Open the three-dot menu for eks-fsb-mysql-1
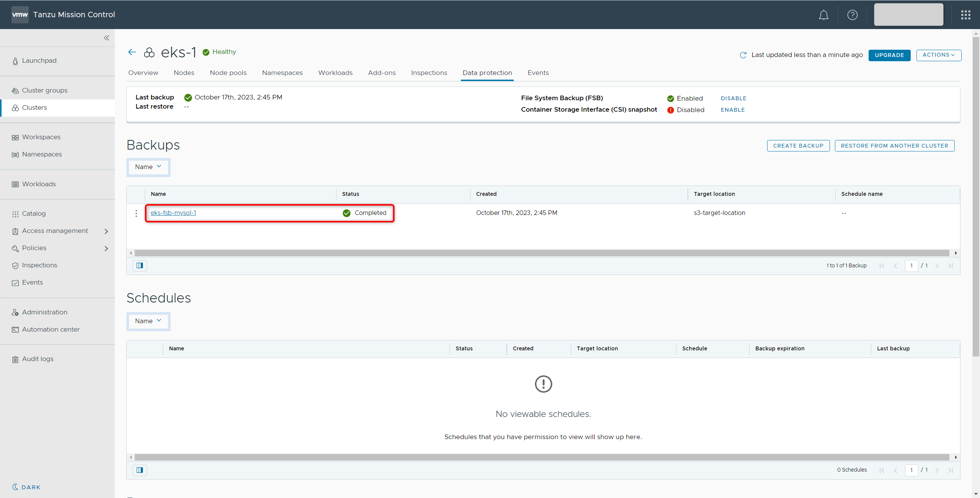Screen dimensions: 980x498 136,213
